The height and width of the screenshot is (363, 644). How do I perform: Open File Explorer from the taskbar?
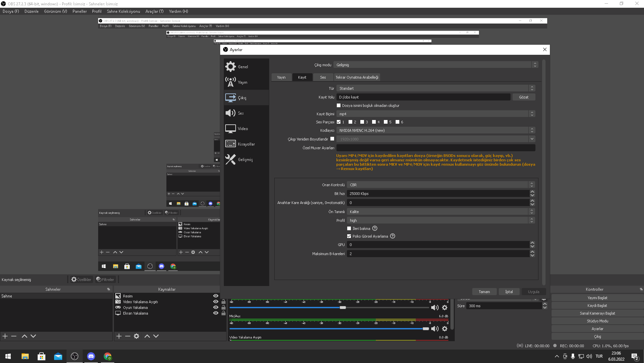coord(25,356)
